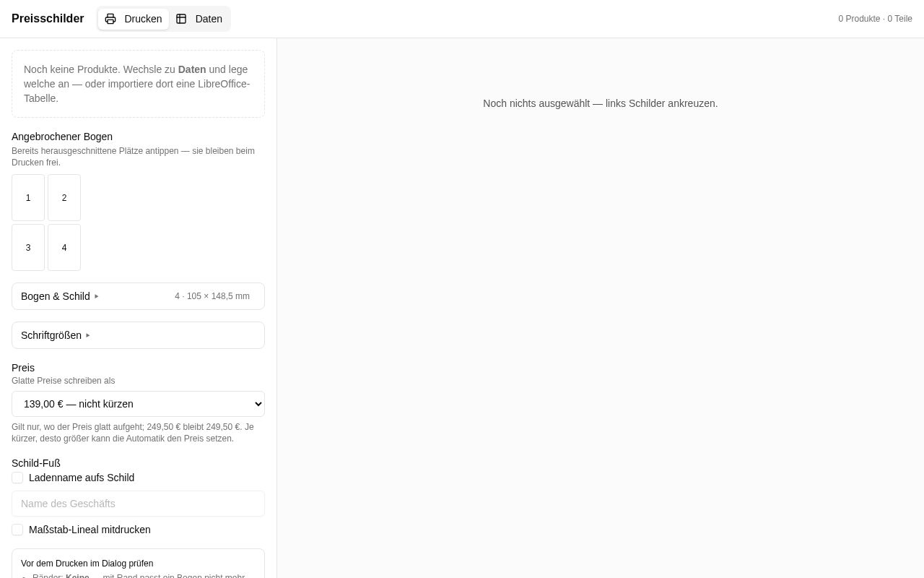Click the printer icon in Drucken tab
Screen dimensions: 924x578
pyautogui.click(x=110, y=19)
